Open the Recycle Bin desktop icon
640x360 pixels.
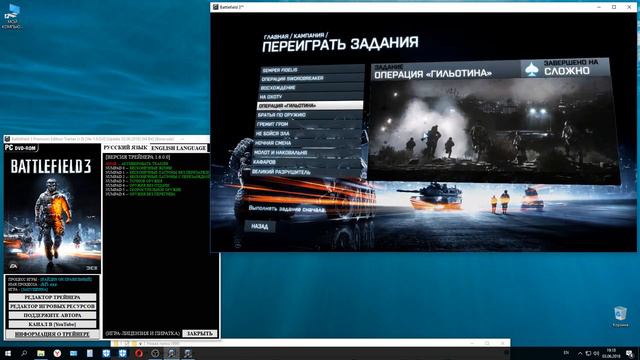click(x=620, y=317)
